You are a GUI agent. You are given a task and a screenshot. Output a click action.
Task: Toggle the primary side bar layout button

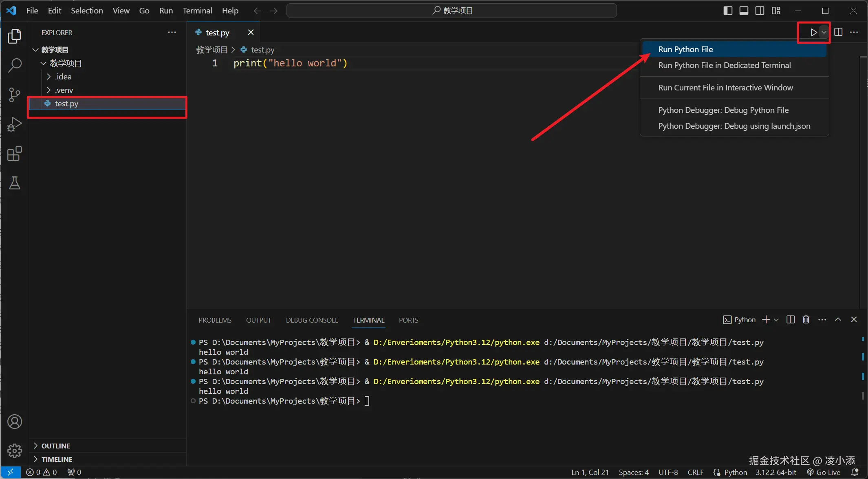728,11
